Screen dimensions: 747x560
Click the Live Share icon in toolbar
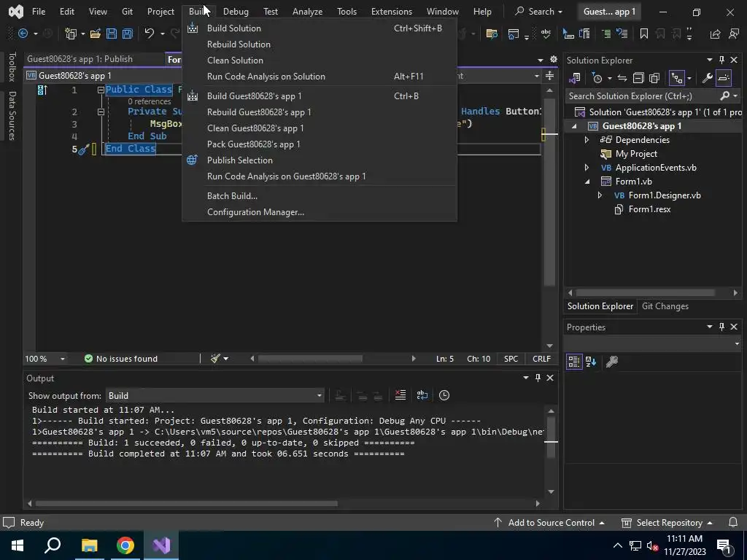click(715, 34)
